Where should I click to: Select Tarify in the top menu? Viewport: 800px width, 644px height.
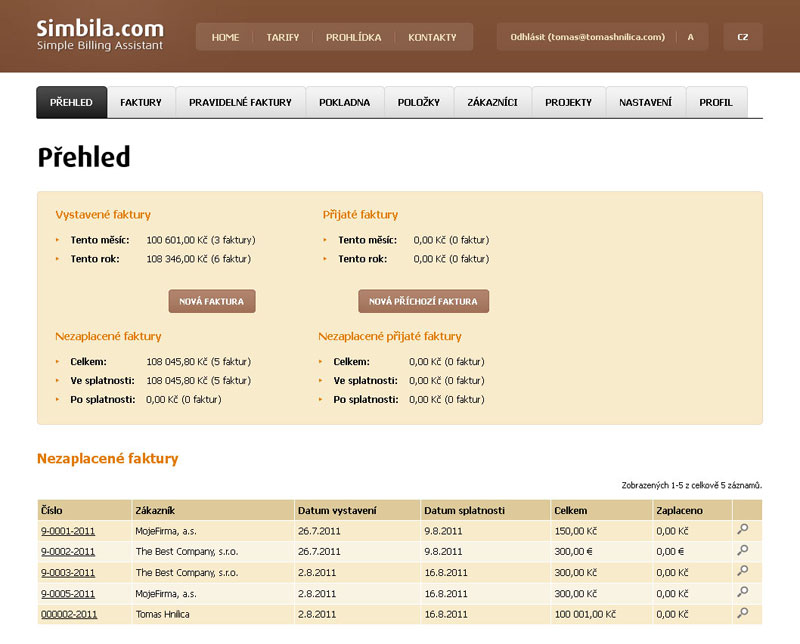point(283,37)
